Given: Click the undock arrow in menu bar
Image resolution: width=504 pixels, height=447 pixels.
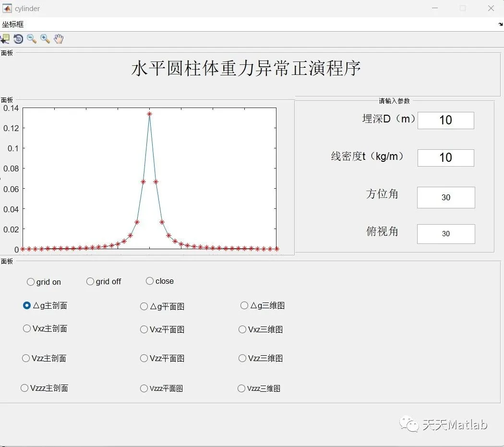Looking at the screenshot, I should (x=500, y=24).
